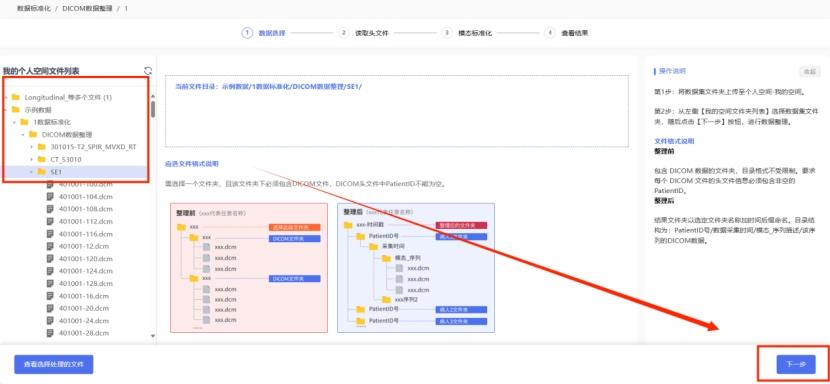The image size is (830, 384).
Task: Refresh the personal space file list
Action: pos(148,71)
